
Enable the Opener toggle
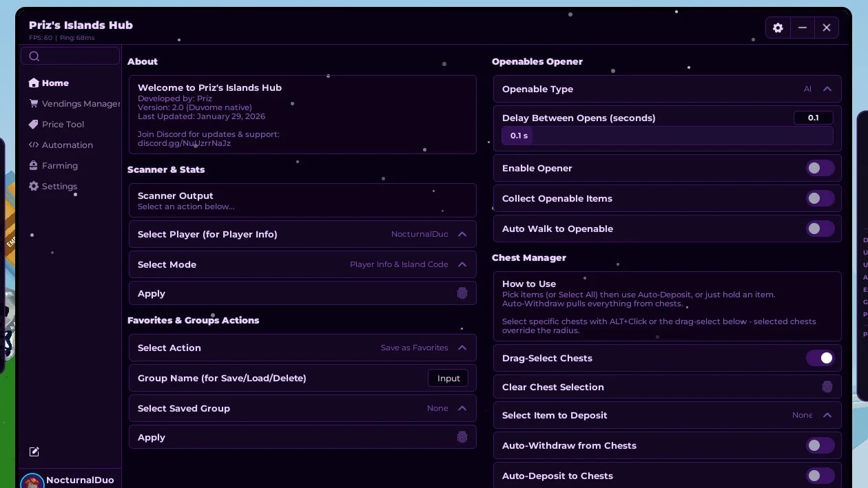pyautogui.click(x=820, y=168)
